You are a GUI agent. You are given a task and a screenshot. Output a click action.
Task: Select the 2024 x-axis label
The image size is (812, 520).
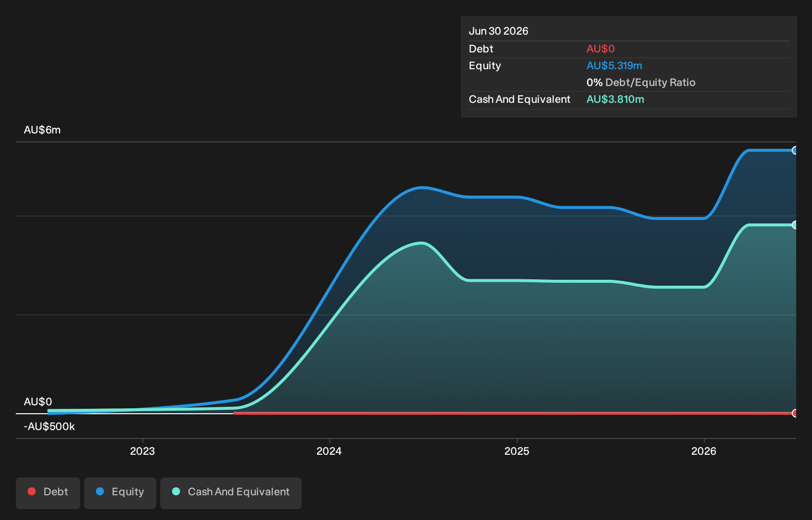[x=329, y=451]
